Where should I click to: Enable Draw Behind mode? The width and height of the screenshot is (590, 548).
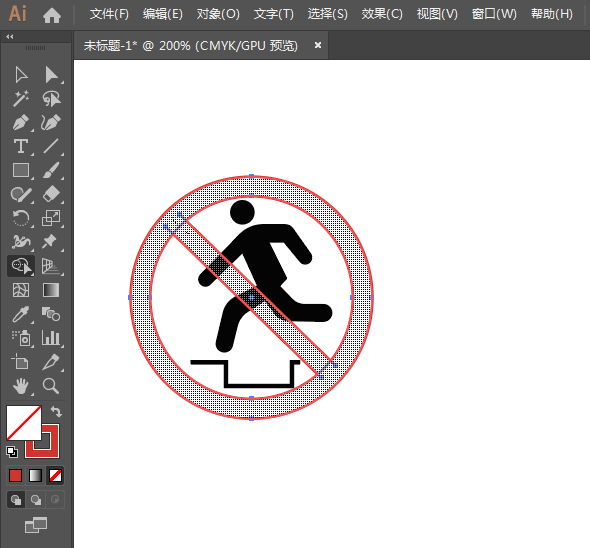[36, 500]
